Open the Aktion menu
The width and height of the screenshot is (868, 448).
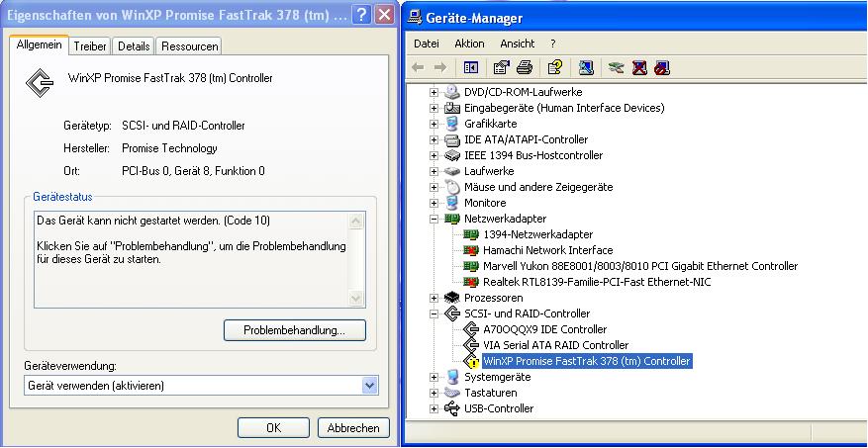pyautogui.click(x=469, y=44)
